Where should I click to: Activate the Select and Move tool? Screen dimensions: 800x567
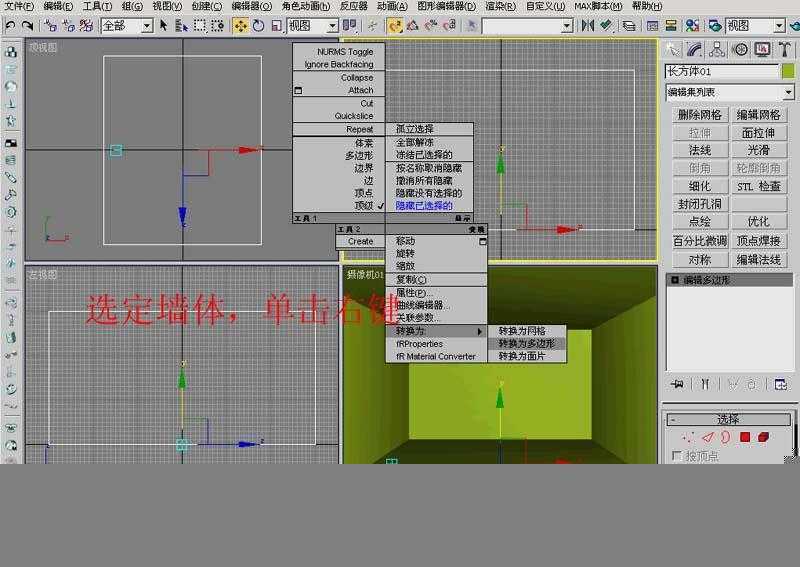pos(240,25)
